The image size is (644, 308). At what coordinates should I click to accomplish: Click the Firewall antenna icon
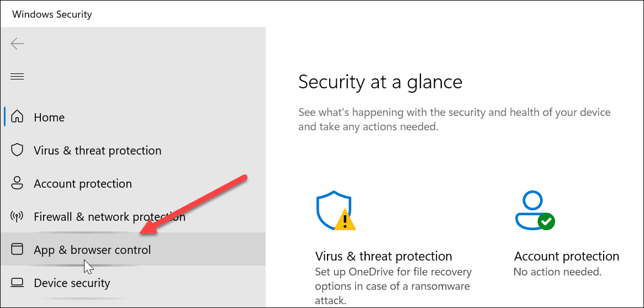pyautogui.click(x=18, y=216)
